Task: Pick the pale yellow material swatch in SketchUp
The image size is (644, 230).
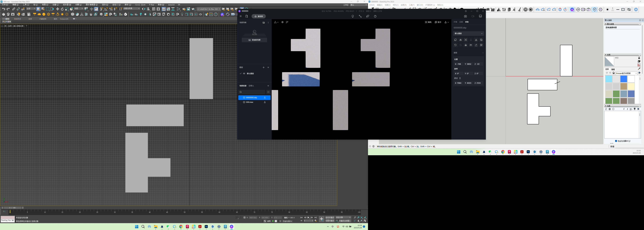Action: [x=631, y=86]
